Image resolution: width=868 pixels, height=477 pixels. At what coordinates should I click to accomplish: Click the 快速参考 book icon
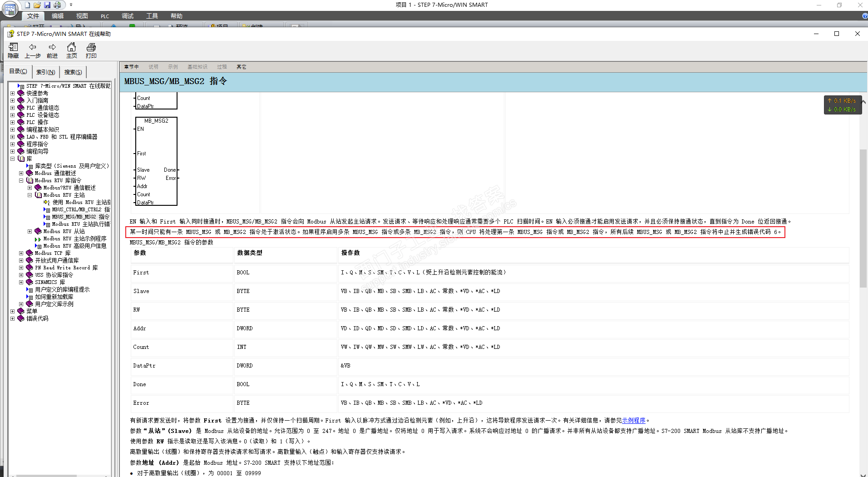pos(21,93)
